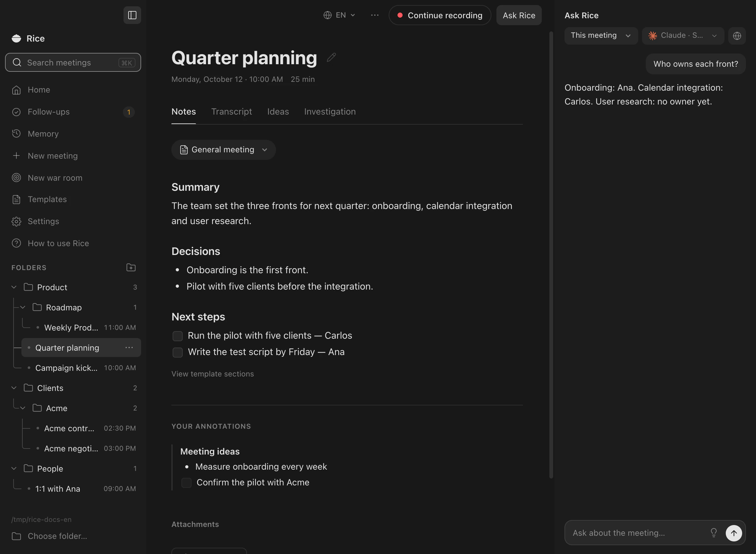This screenshot has width=756, height=554.
Task: Open the Templates page
Action: click(x=73, y=199)
